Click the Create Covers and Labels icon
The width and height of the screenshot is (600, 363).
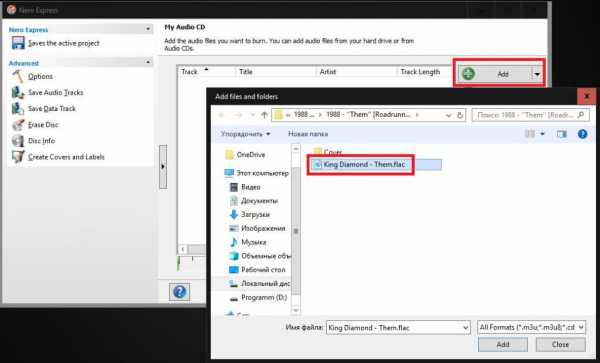(18, 157)
